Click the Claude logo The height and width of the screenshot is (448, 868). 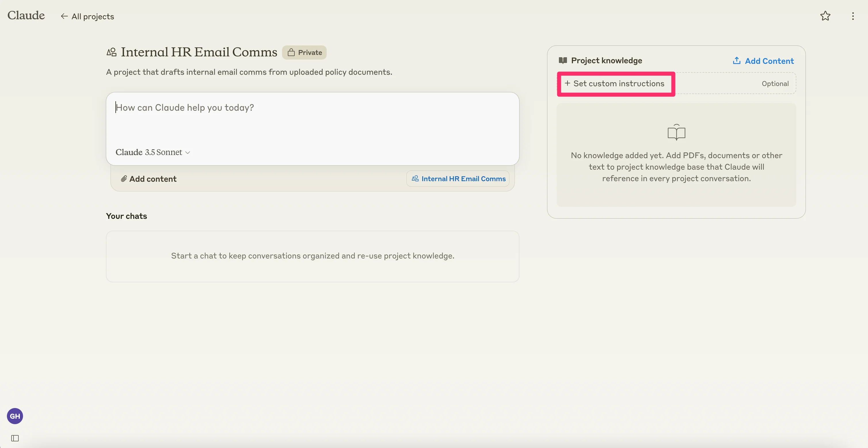pyautogui.click(x=26, y=15)
